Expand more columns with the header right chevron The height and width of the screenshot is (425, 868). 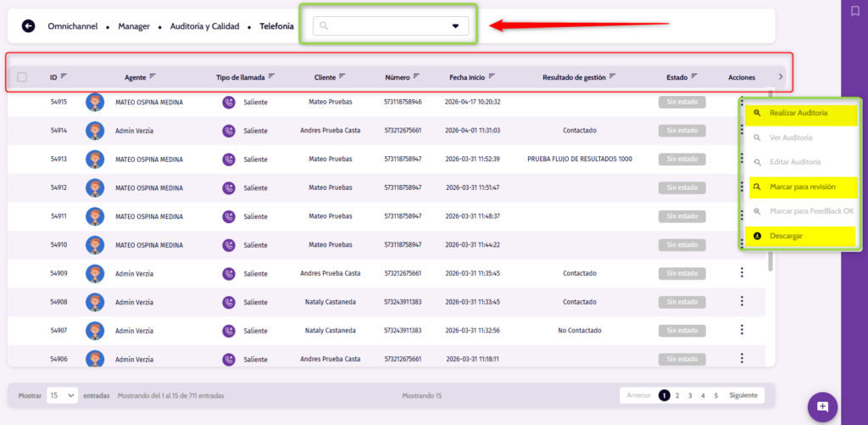tap(781, 77)
